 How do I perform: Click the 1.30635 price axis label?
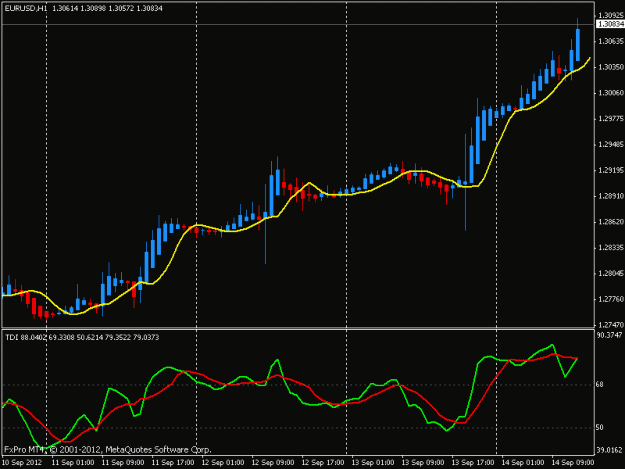[611, 41]
